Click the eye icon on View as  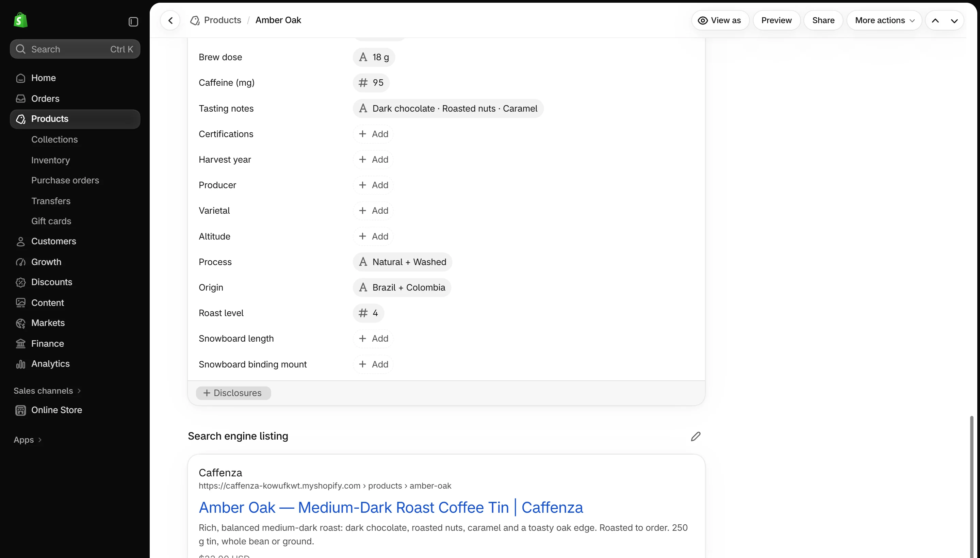coord(703,20)
